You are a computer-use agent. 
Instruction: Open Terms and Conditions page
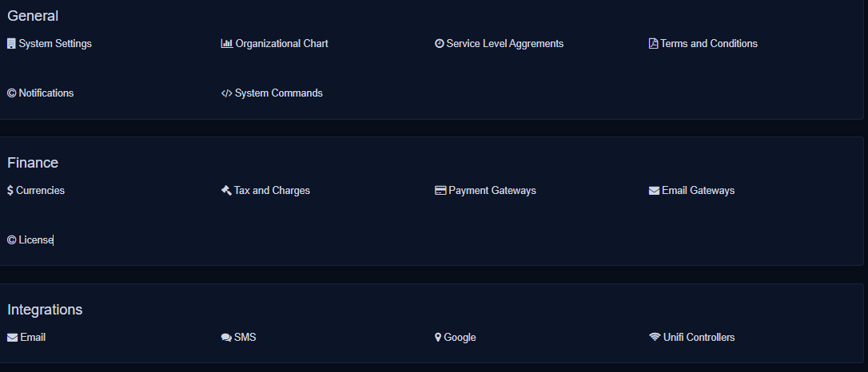[x=708, y=44]
